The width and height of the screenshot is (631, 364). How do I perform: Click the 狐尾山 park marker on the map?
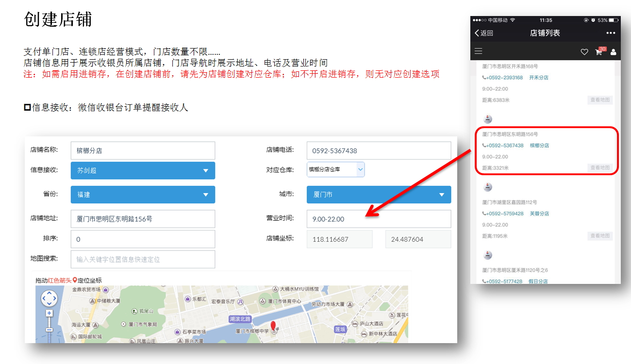pyautogui.click(x=135, y=311)
